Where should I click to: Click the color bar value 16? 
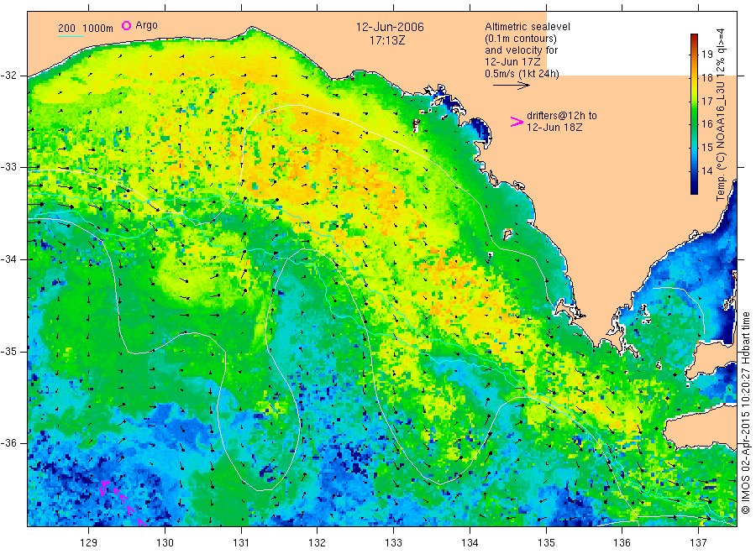tap(706, 124)
